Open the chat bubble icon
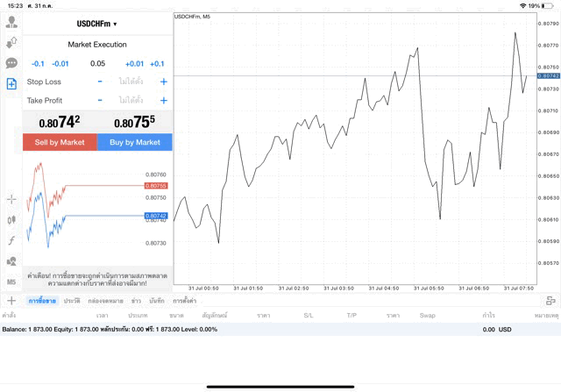The height and width of the screenshot is (392, 561). (11, 63)
